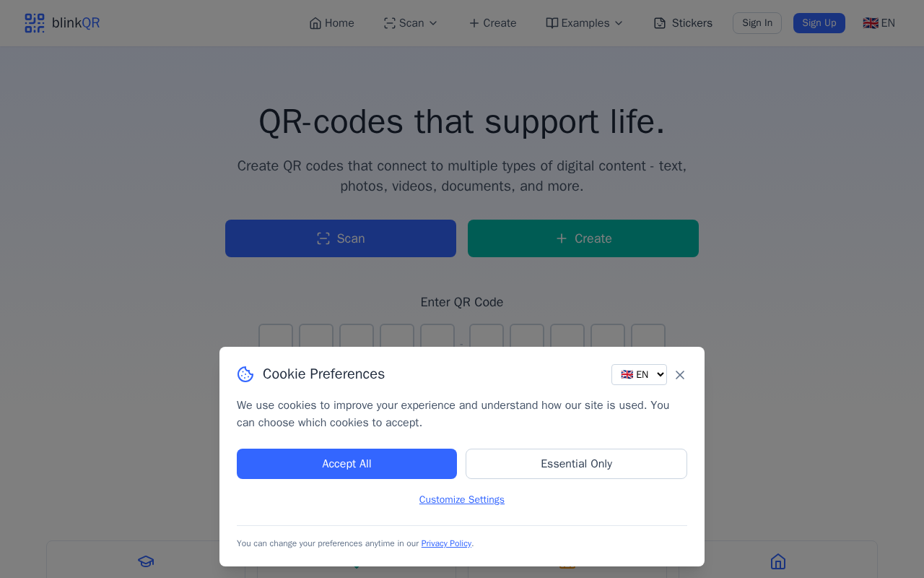Choose Essential Only cookies
Screen dimensions: 924x578
[576, 464]
